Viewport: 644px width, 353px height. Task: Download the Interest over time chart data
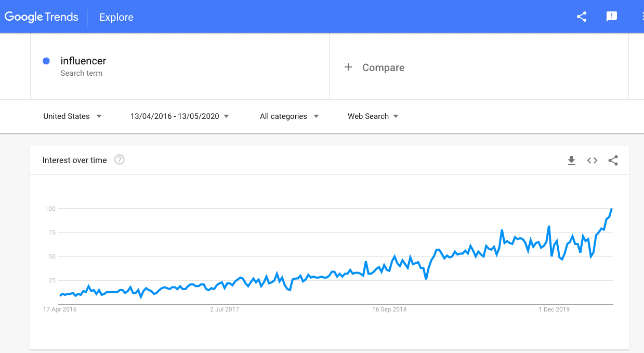[571, 160]
